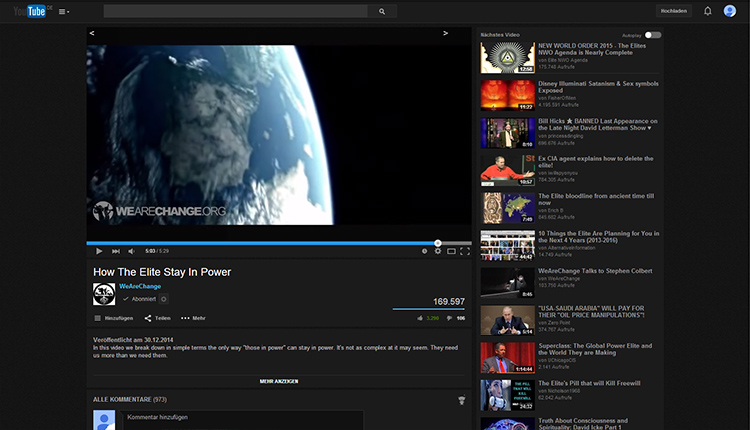Click the view count 169.597
750x430 pixels.
[x=449, y=301]
